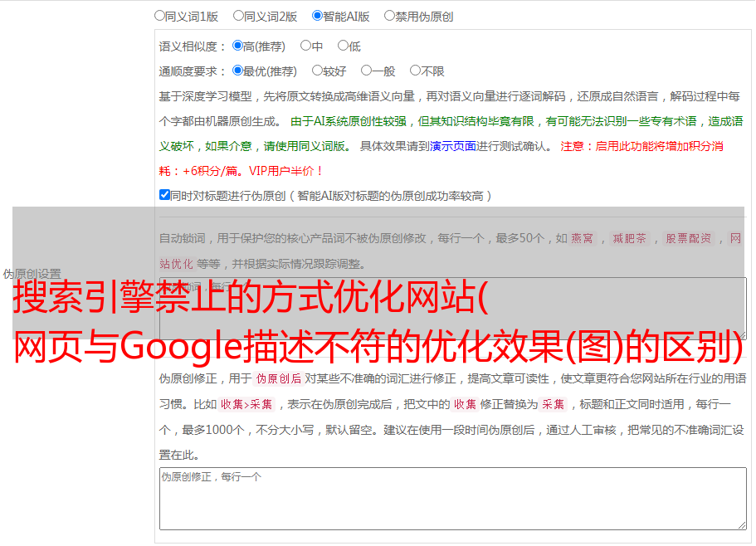Set 通顺度要求 to 一般
The image size is (756, 546).
pos(367,71)
